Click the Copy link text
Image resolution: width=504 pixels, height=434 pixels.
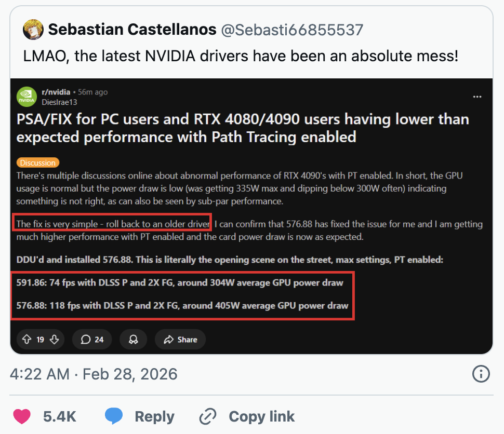[261, 416]
